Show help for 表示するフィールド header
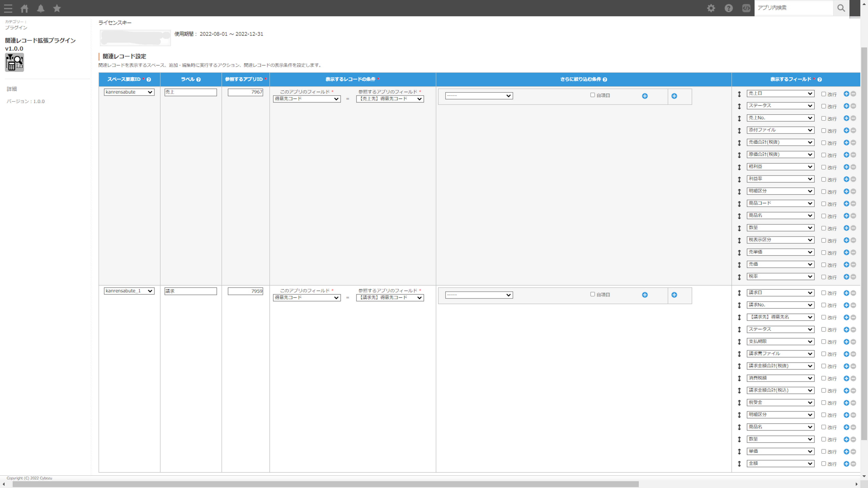Viewport: 868px width, 488px height. pos(819,79)
